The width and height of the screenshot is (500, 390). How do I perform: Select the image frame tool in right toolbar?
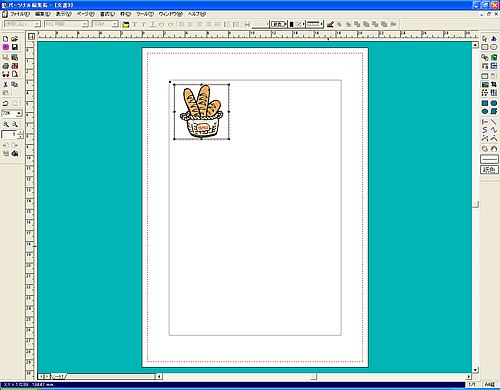(x=485, y=85)
